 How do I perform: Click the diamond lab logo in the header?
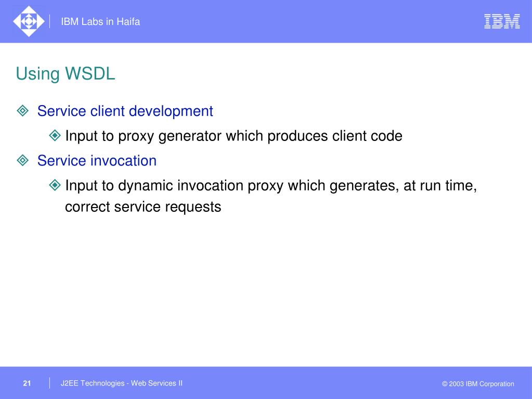[29, 21]
